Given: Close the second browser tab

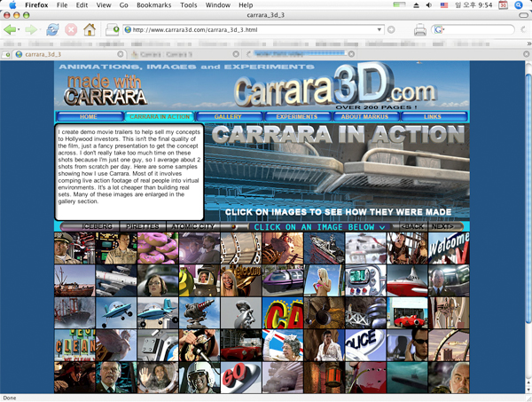Looking at the screenshot, I should pyautogui.click(x=236, y=54).
